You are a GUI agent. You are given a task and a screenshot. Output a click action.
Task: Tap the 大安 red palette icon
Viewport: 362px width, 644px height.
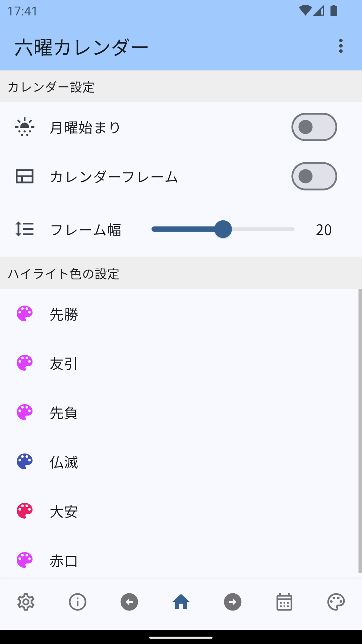(x=25, y=511)
